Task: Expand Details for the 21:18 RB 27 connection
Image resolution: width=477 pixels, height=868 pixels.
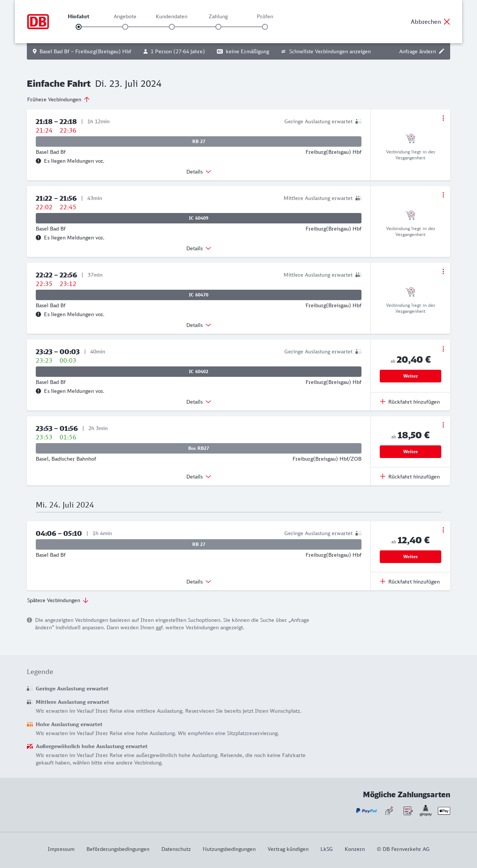Action: [x=199, y=172]
